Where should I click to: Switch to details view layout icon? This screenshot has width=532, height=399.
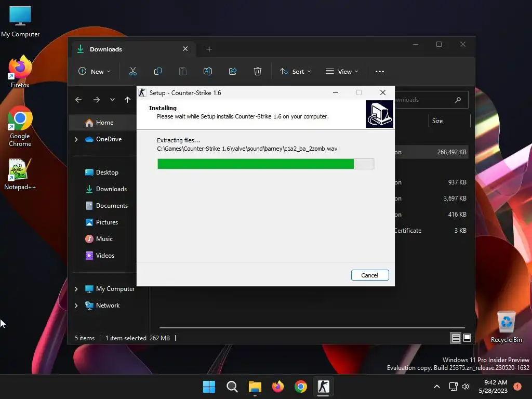click(x=456, y=338)
